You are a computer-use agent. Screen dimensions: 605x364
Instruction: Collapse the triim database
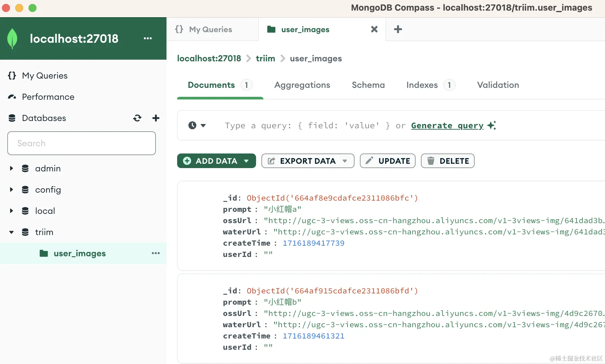[11, 232]
